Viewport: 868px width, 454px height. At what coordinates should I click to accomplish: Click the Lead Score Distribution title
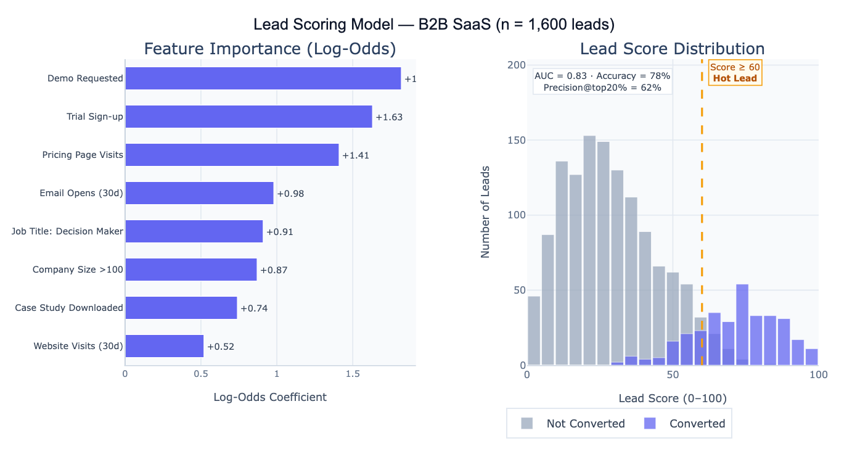(x=672, y=49)
